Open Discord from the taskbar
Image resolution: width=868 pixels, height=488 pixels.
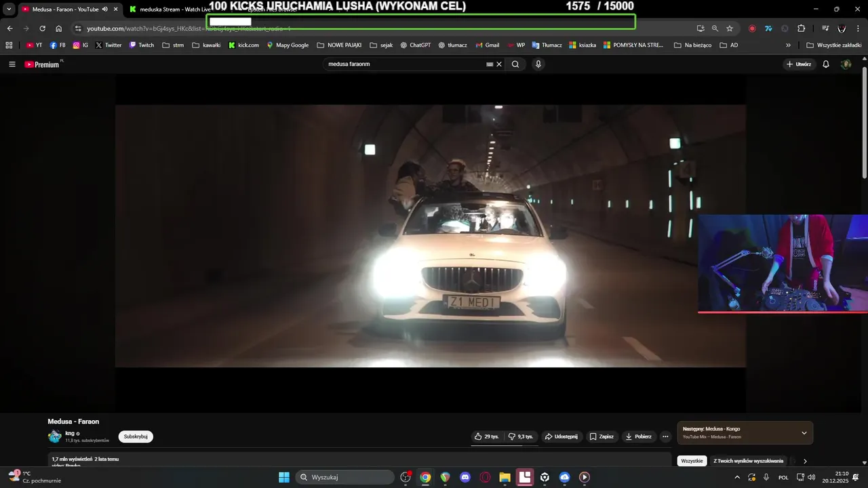pyautogui.click(x=465, y=477)
